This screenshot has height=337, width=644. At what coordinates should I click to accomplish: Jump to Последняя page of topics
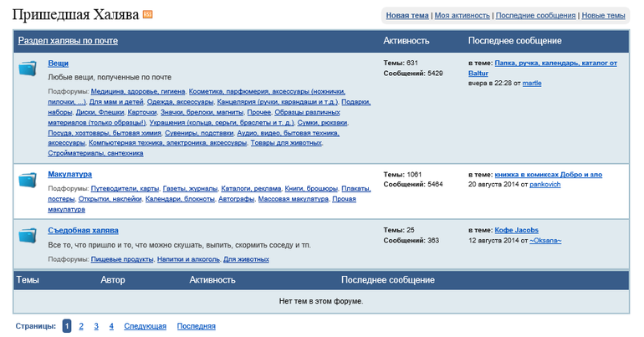point(196,326)
